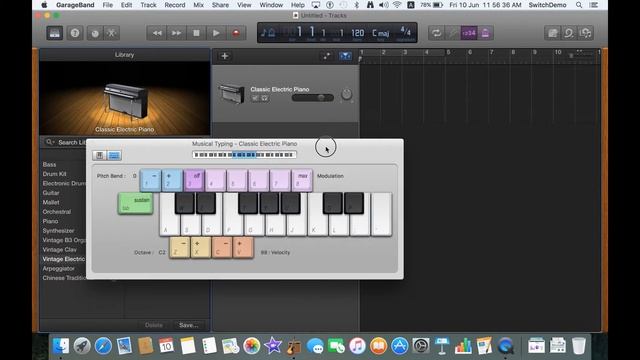
Task: Add a new track with plus button
Action: (x=224, y=56)
